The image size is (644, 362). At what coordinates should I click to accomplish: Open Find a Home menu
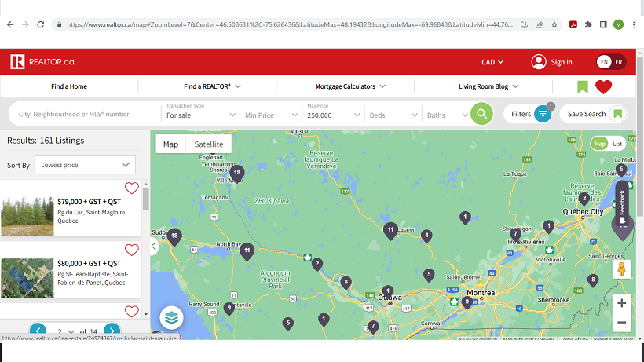pyautogui.click(x=69, y=86)
